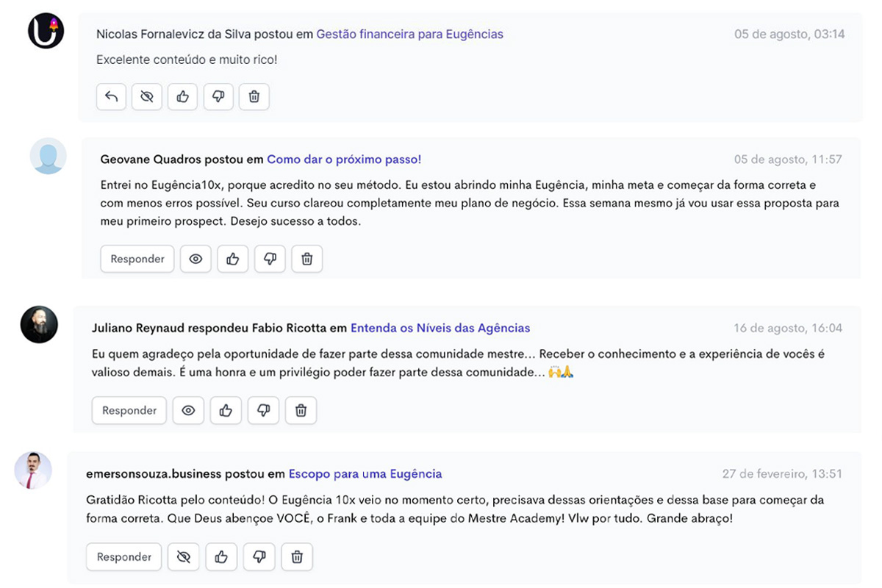Click Nicolas Fornalevicz's avatar logo
The width and height of the screenshot is (882, 588).
(46, 30)
